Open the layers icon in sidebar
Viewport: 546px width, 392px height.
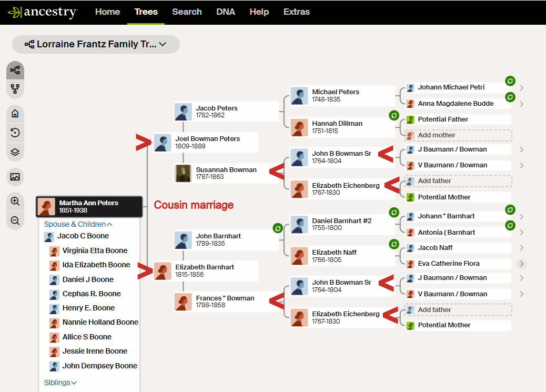(x=15, y=152)
